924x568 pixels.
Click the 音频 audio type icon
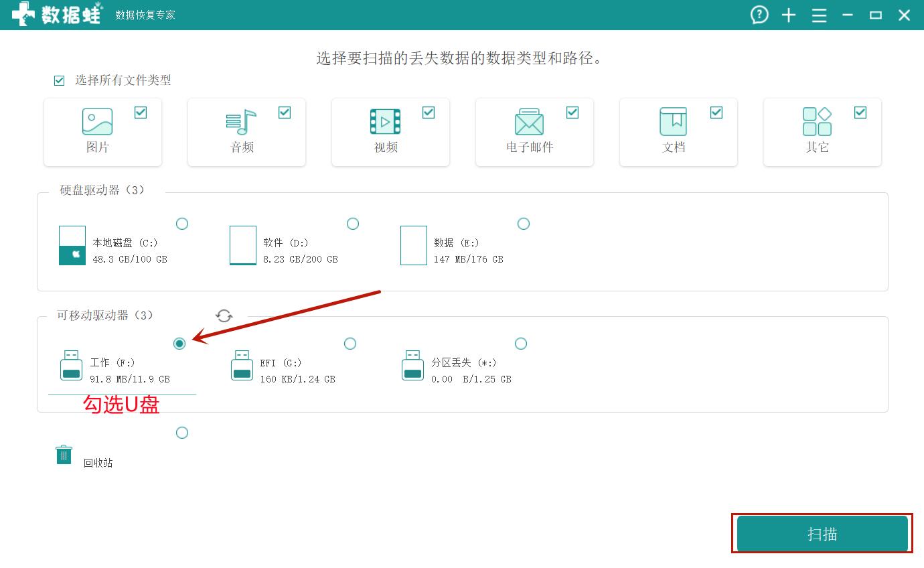[x=241, y=122]
